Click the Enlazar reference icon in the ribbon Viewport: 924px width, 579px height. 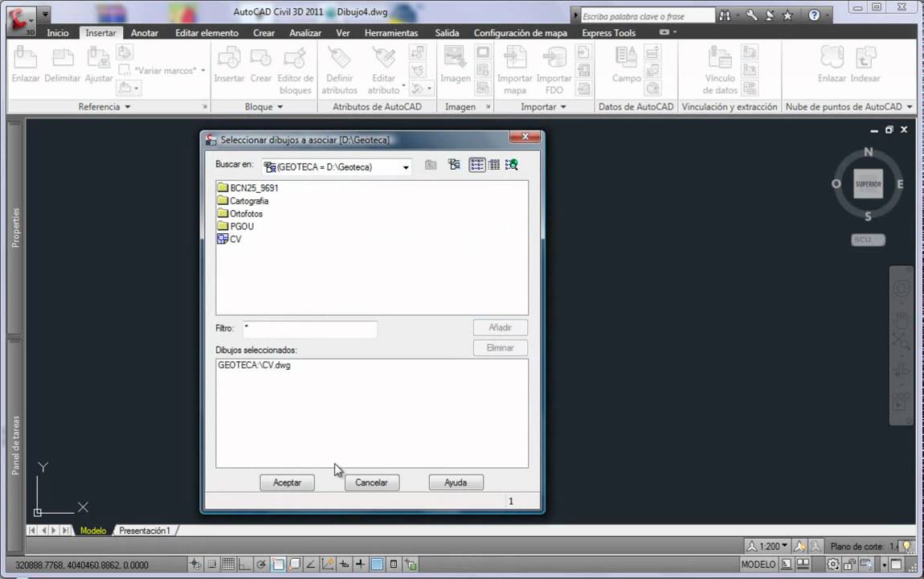tap(26, 65)
